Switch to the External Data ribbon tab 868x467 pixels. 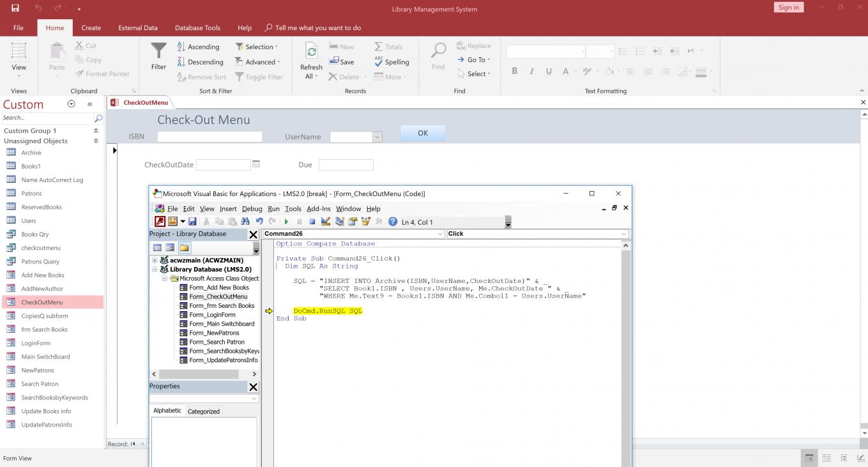coord(138,27)
